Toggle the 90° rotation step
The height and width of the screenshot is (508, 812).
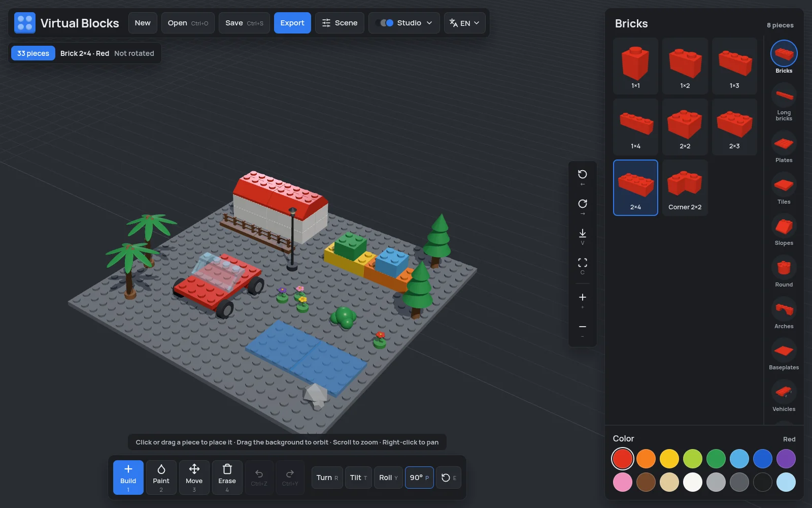pos(419,478)
